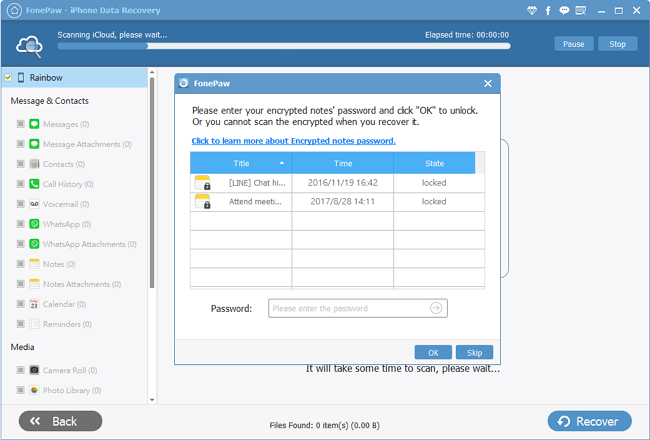Click the Notes Attachments icon
This screenshot has width=650, height=440.
(x=34, y=284)
